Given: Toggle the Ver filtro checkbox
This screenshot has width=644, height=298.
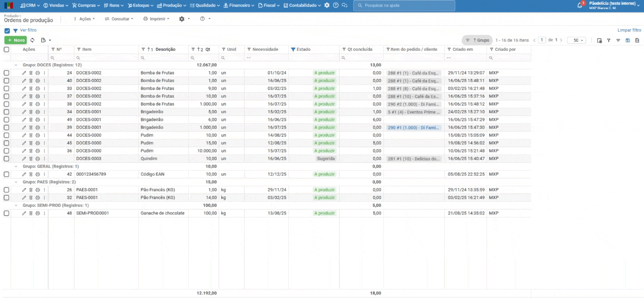Looking at the screenshot, I should click(x=7, y=31).
